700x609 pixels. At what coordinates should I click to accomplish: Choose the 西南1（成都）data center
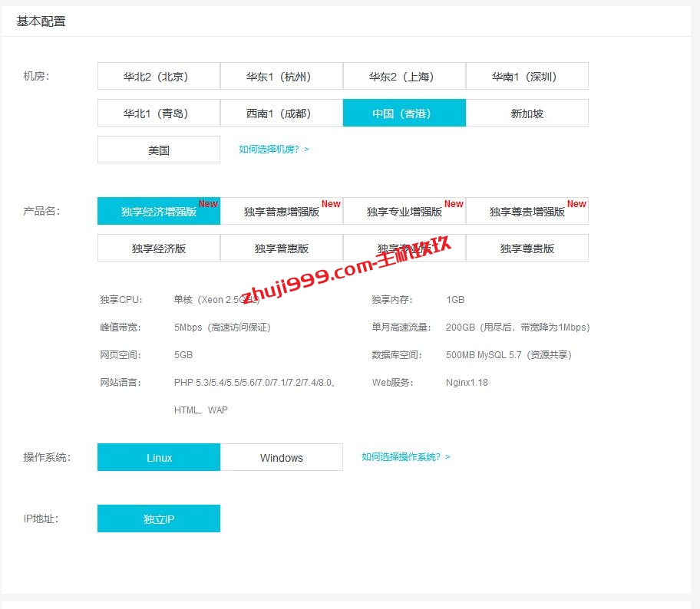(x=281, y=113)
